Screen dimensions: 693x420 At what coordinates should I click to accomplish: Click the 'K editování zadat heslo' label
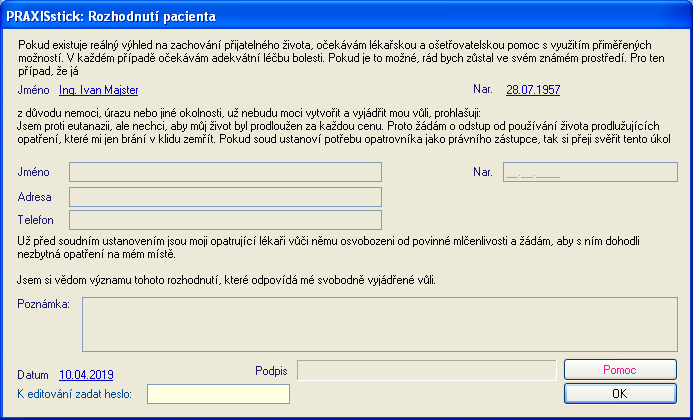[75, 394]
